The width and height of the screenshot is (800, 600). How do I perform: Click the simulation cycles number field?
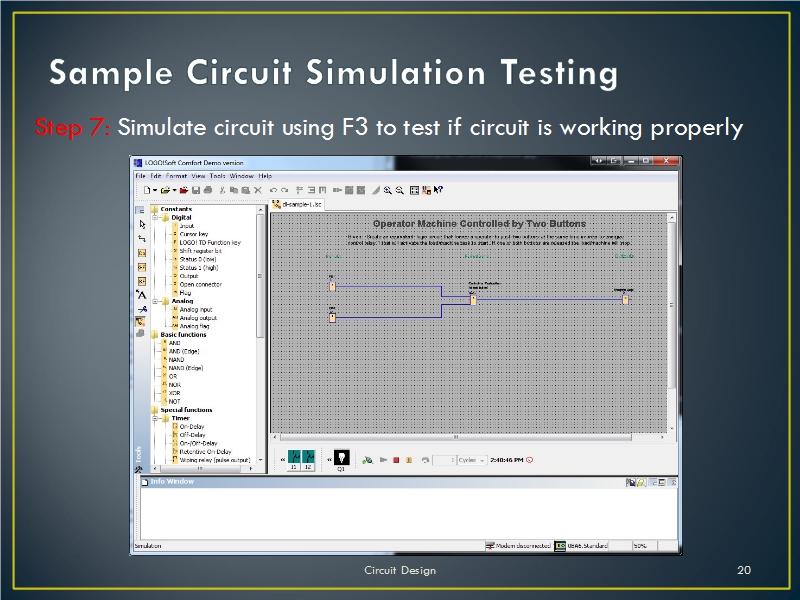tap(445, 460)
